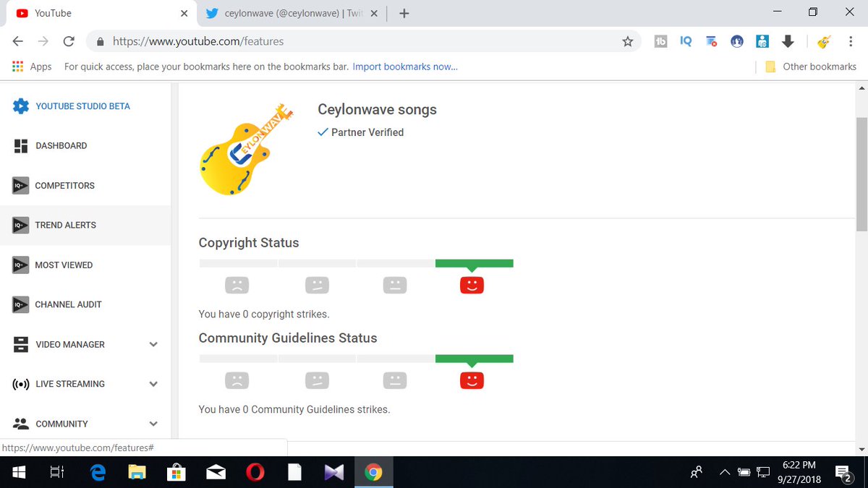Select the Most Viewed IQ icon
This screenshot has height=488, width=868.
tap(21, 265)
